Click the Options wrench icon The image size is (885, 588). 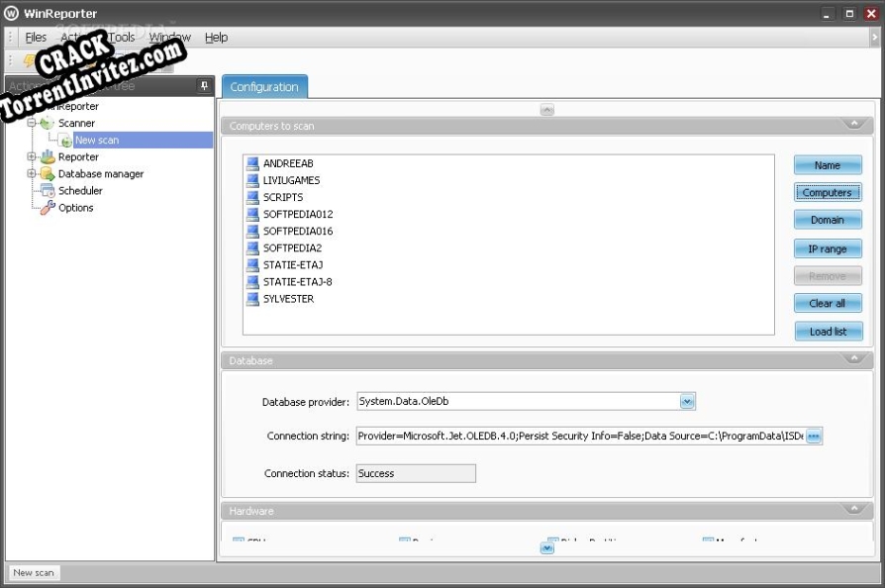[x=49, y=207]
